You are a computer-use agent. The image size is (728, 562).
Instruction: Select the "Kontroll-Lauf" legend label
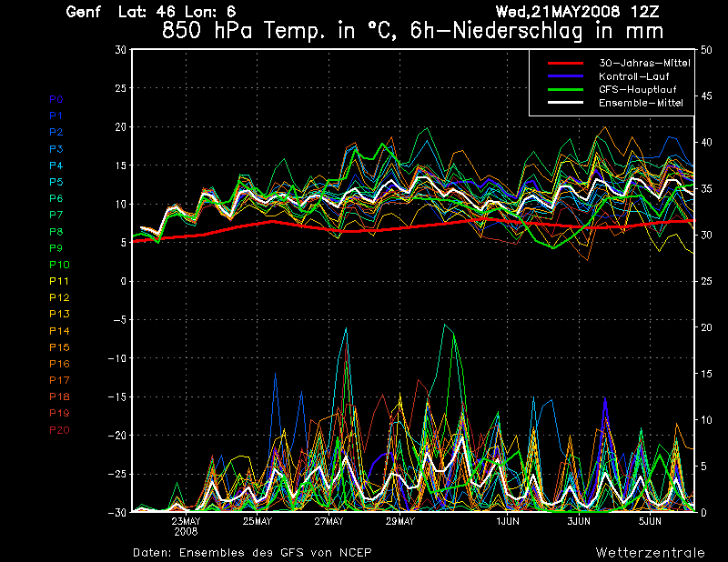[x=633, y=76]
